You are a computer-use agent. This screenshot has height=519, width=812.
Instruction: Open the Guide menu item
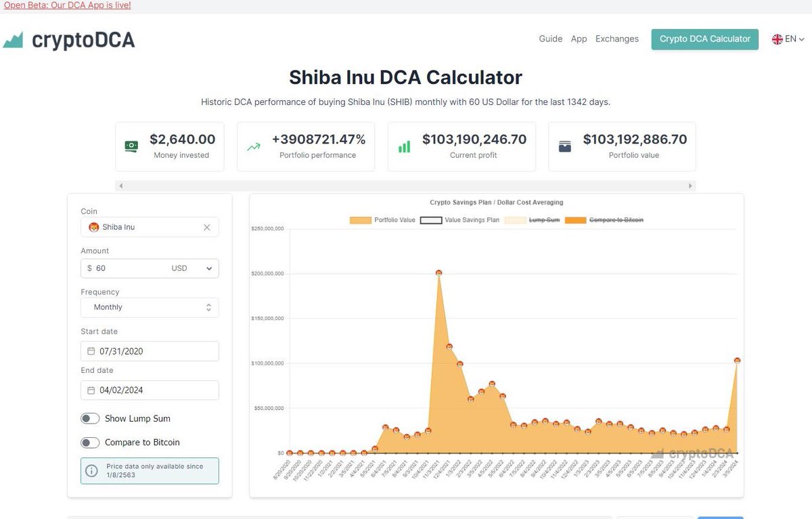click(x=551, y=39)
